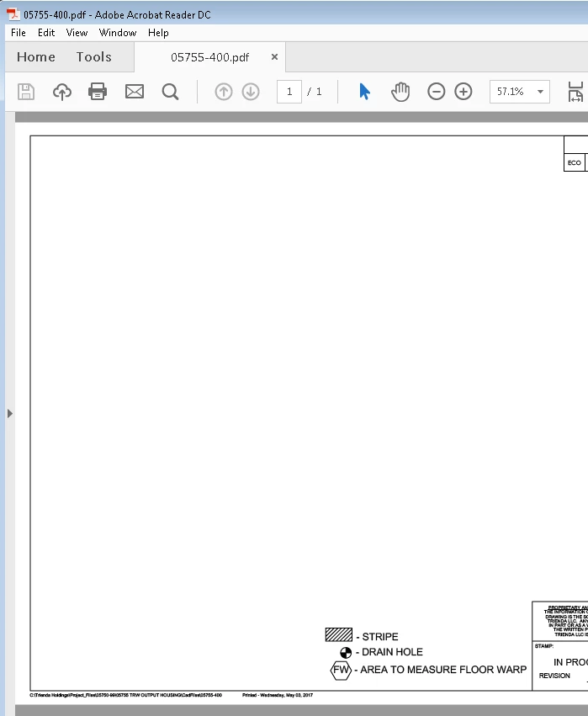
Task: Click the drain hole circle symbol
Action: [x=346, y=653]
